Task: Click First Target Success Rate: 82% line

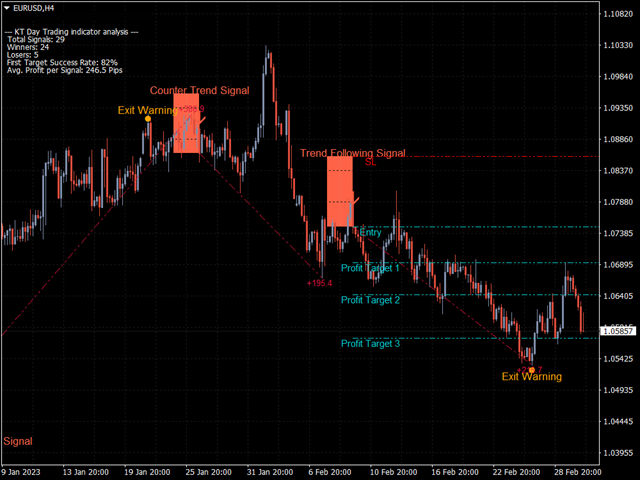Action: (62, 63)
